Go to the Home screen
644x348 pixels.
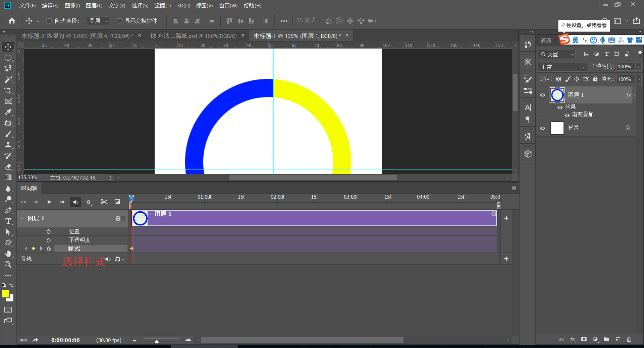point(12,21)
